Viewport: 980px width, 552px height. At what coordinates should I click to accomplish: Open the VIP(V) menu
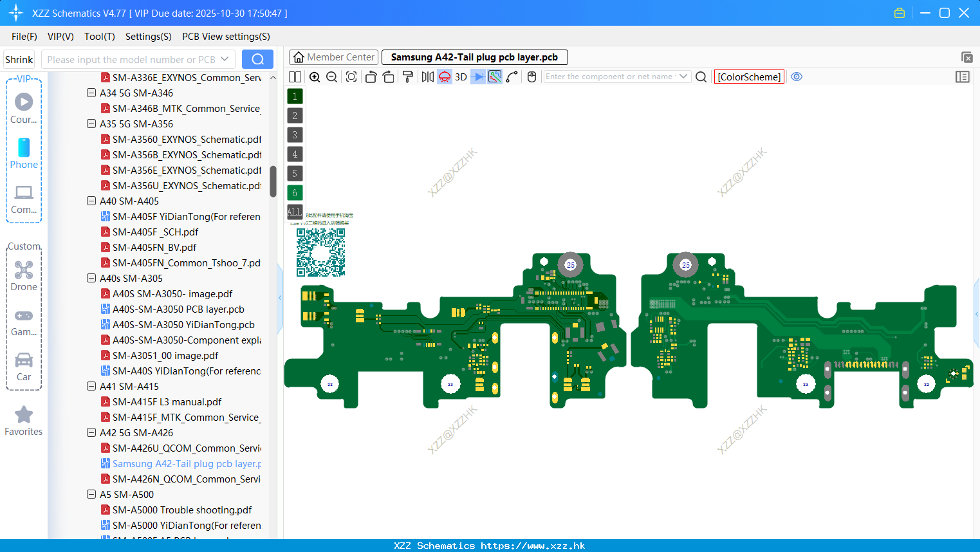pyautogui.click(x=60, y=37)
